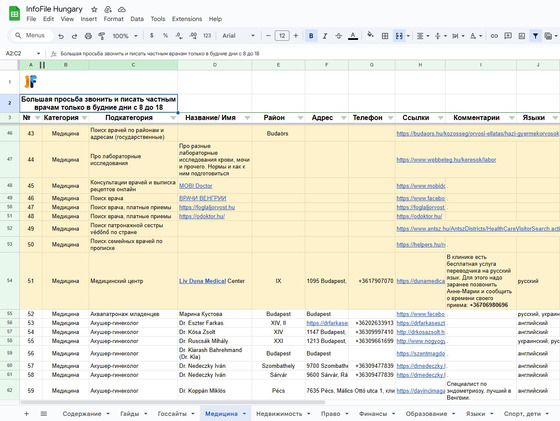Viewport: 560px width, 421px height.
Task: Search menus field in toolbar
Action: [31, 35]
